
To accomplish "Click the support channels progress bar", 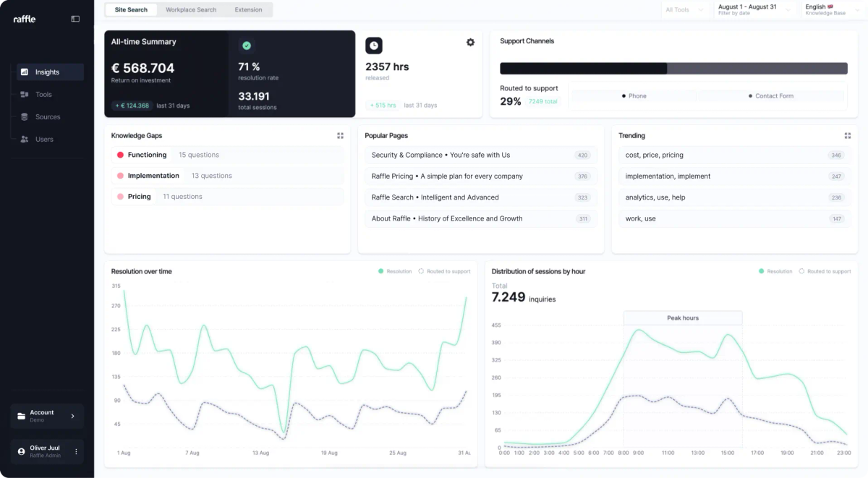I will [x=673, y=69].
